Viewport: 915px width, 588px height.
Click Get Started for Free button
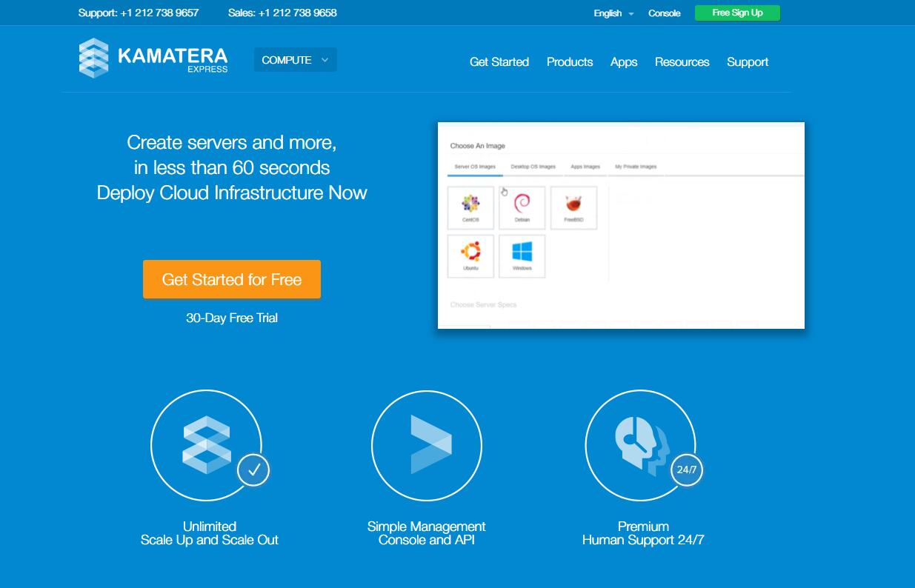[x=232, y=279]
